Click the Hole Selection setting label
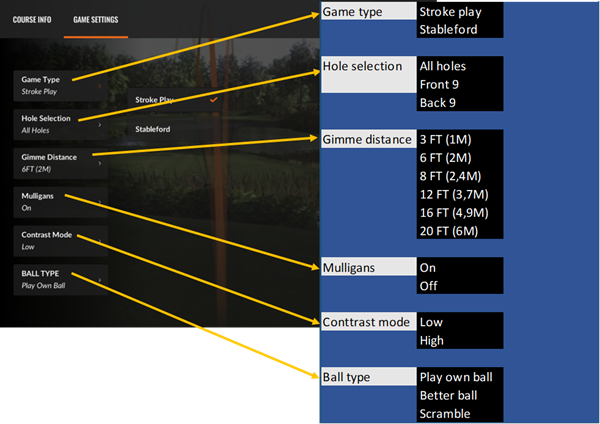Viewport: 600px width, 424px height. (46, 118)
